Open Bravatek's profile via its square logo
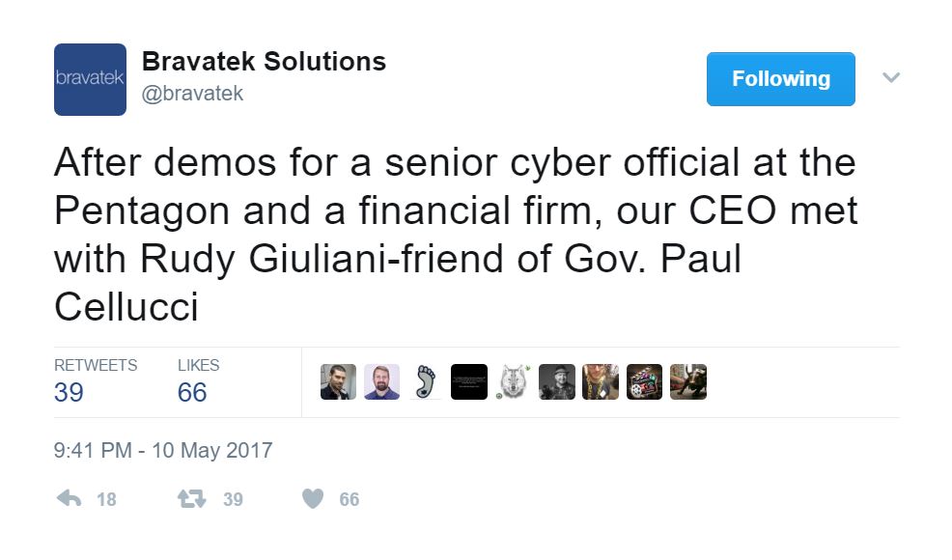This screenshot has height=560, width=952. (x=91, y=79)
